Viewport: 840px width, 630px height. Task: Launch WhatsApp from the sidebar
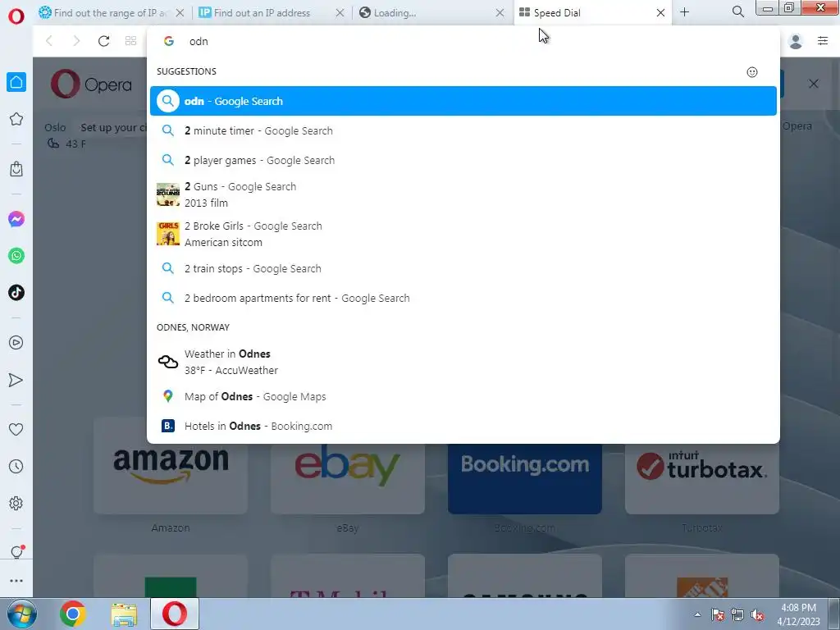[16, 256]
